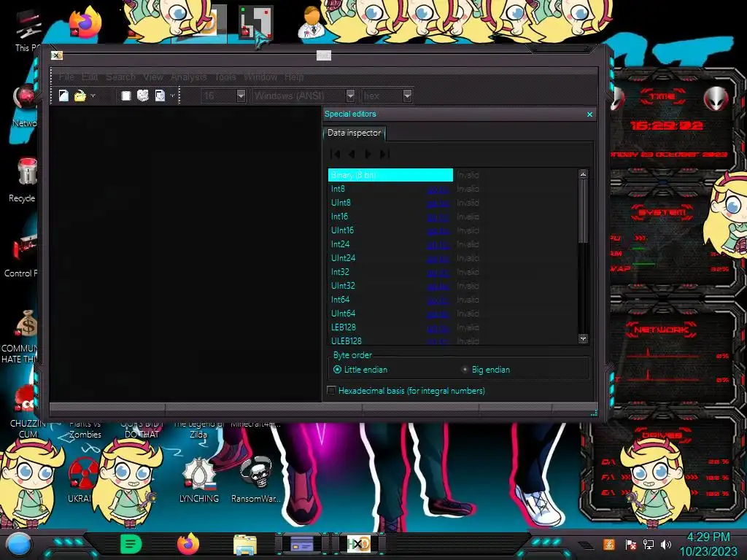The image size is (747, 560).
Task: Click the HxD window title icon
Action: (x=57, y=55)
